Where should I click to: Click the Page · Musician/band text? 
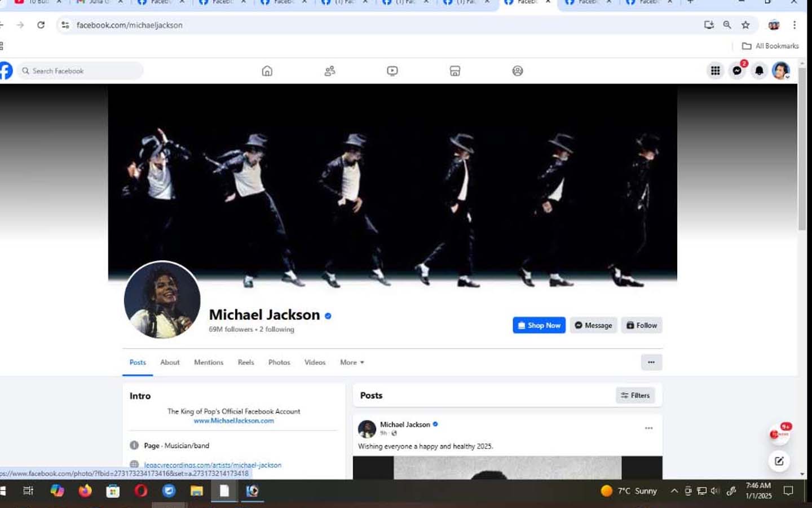click(176, 445)
